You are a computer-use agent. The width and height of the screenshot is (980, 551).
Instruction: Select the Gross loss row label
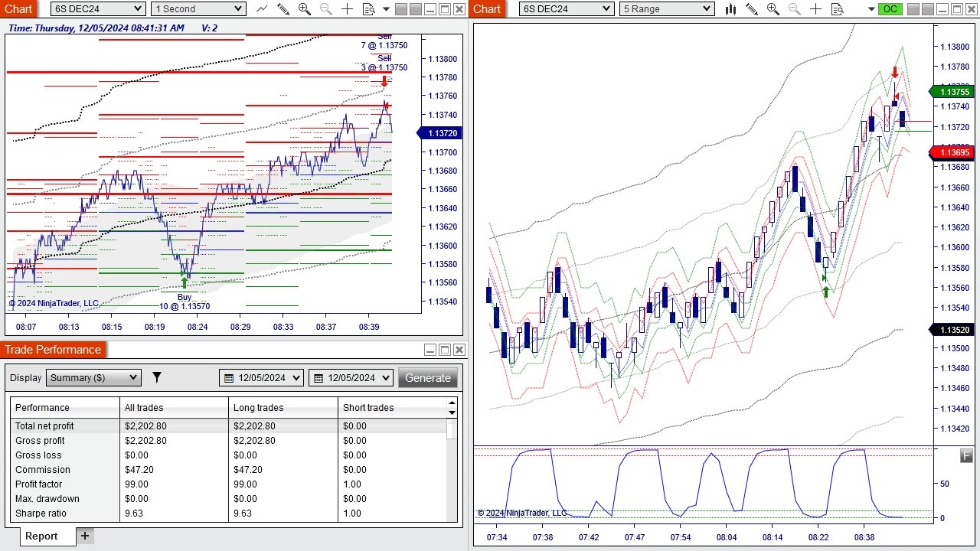click(37, 455)
